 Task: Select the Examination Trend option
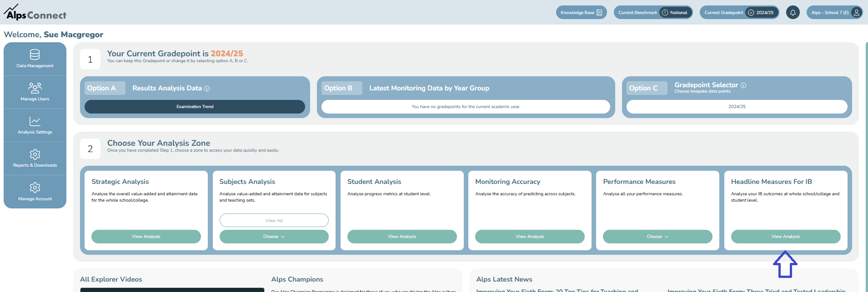(195, 107)
